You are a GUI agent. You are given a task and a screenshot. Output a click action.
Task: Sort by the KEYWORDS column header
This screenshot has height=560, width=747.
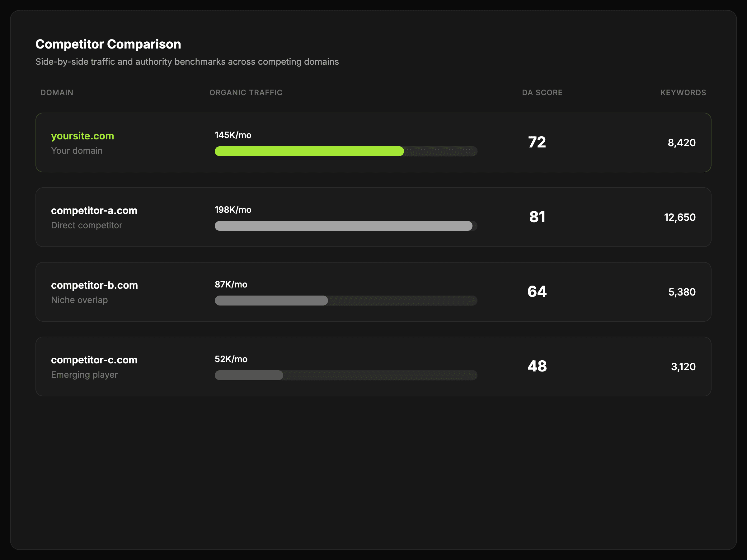tap(683, 92)
